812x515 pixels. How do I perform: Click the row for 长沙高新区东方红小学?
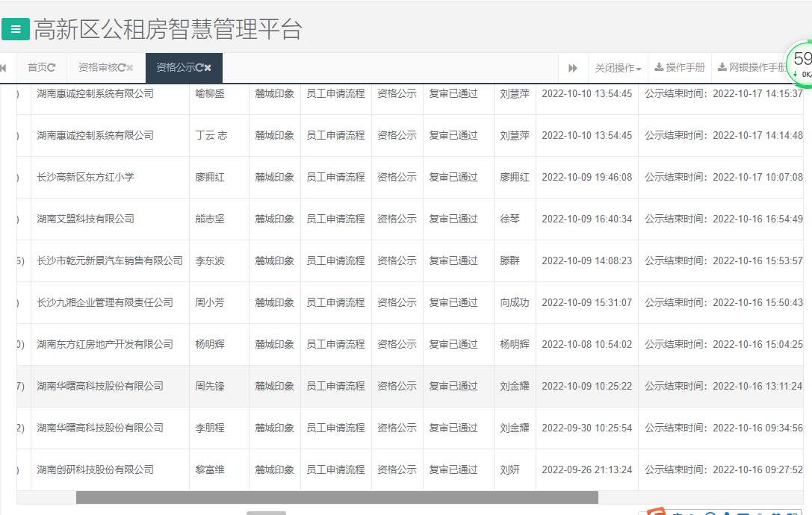pyautogui.click(x=224, y=177)
